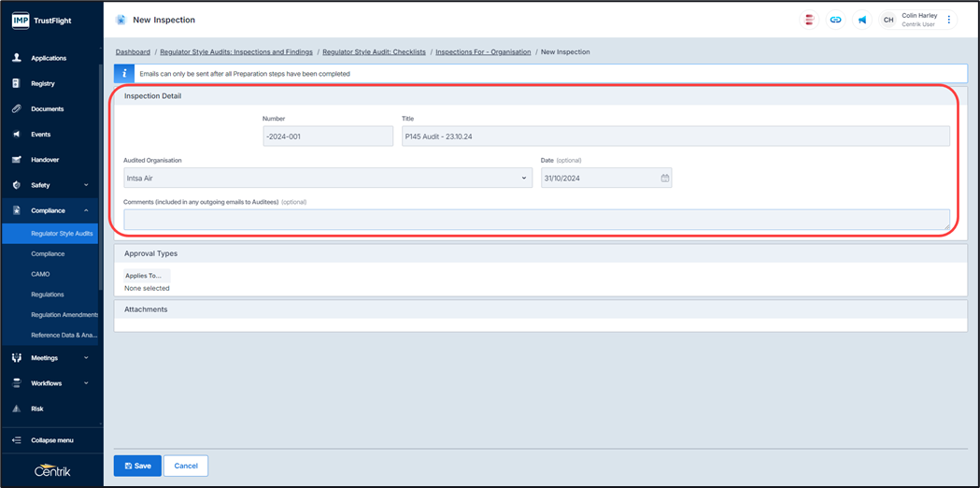Click the red database icon in header
Screen dimensions: 980x488
(x=809, y=20)
